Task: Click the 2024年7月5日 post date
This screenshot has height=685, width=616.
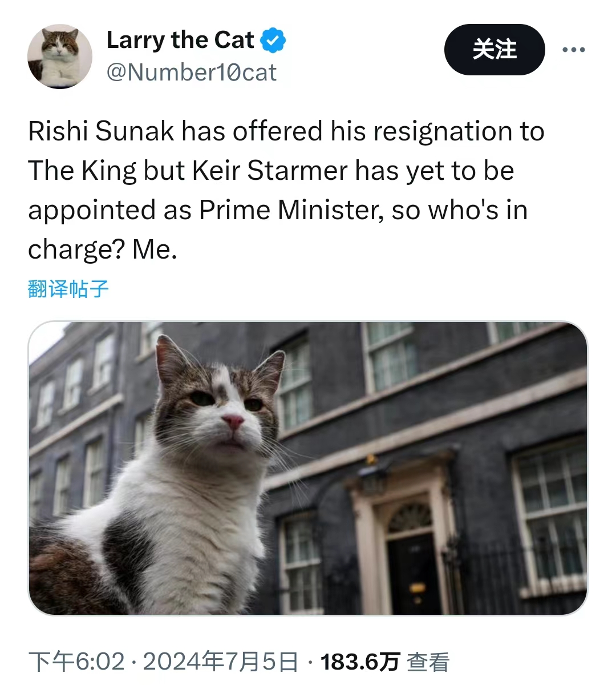Action: coord(221,662)
